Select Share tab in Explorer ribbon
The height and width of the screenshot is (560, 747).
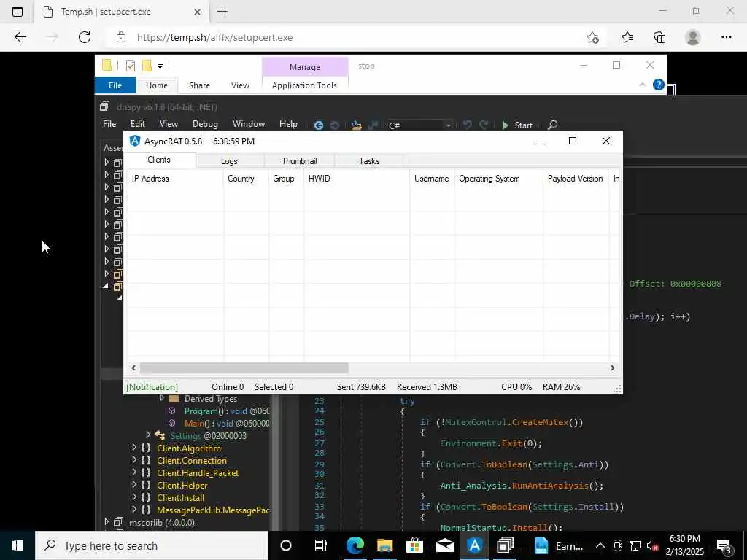[199, 85]
